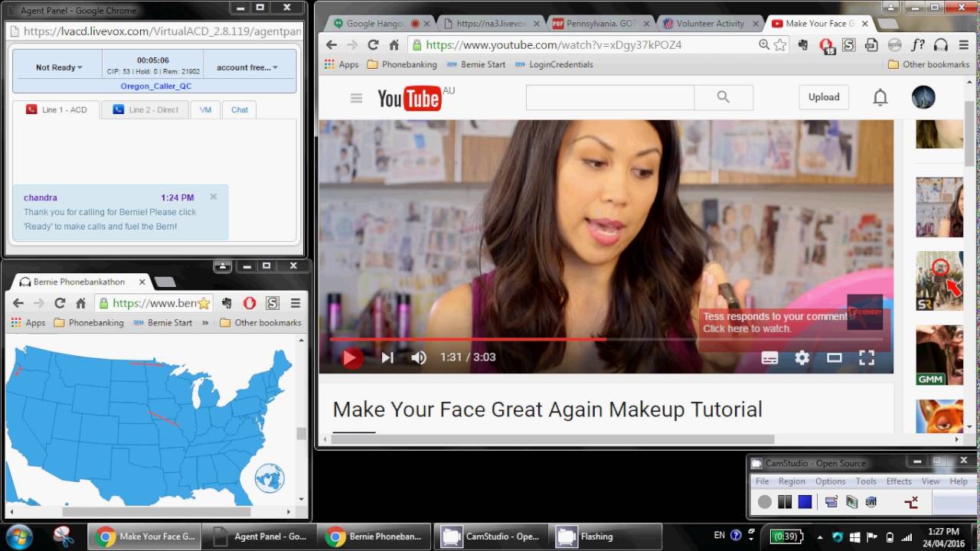Open CamStudio Region menu
980x551 pixels.
coord(792,481)
